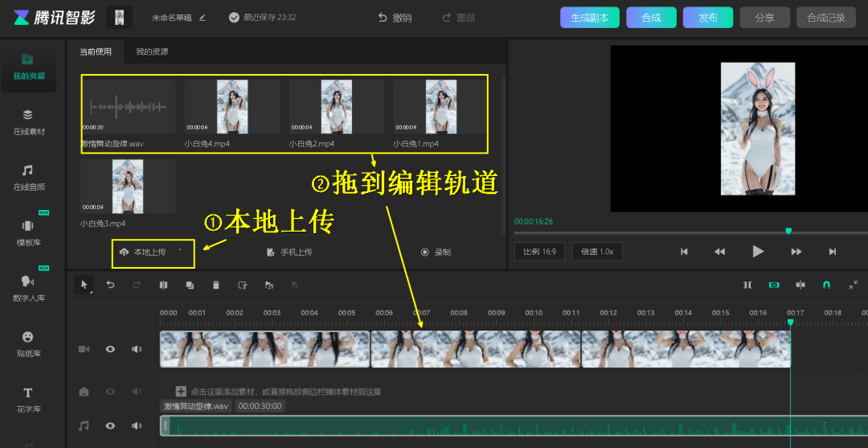Click the 发布 publish button
This screenshot has height=448, width=868.
[707, 18]
